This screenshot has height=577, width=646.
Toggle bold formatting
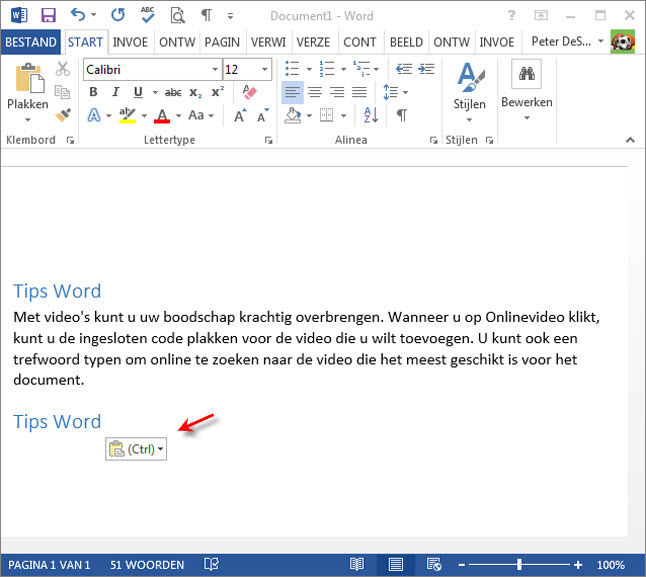click(x=94, y=92)
